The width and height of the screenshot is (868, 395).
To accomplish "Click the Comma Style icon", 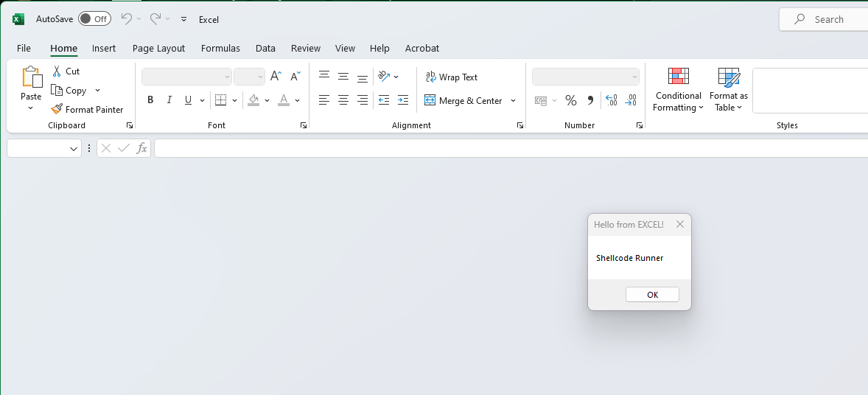I will click(x=590, y=100).
